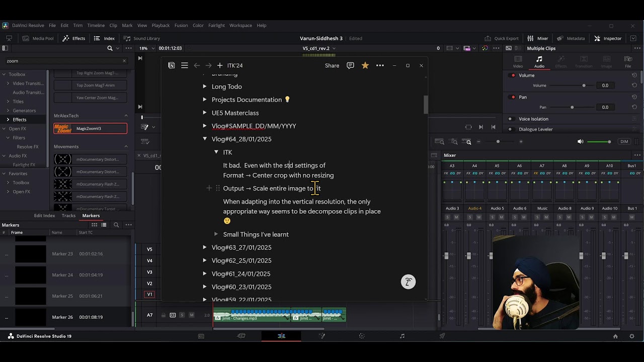Select the Video tab in the Inspector
This screenshot has height=362, width=644.
[518, 62]
